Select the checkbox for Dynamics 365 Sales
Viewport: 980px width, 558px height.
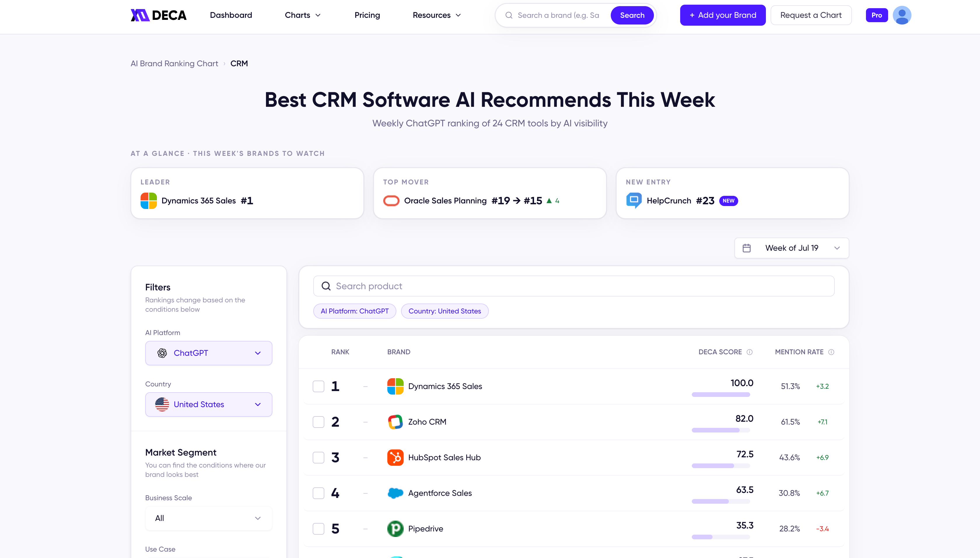click(318, 386)
